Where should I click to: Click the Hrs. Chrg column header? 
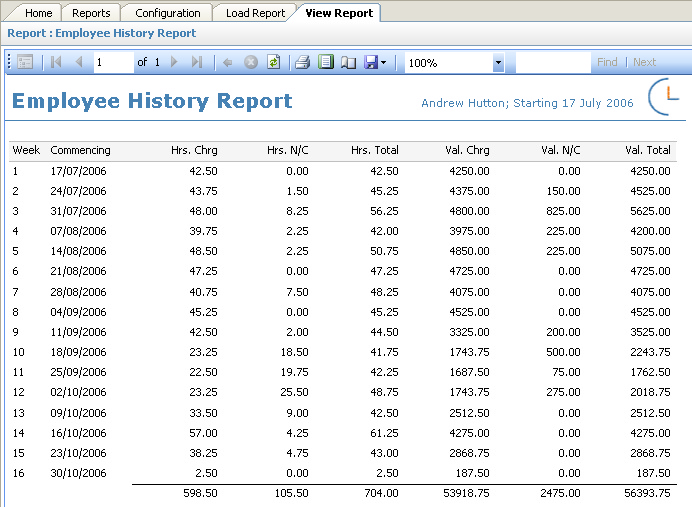coord(194,150)
